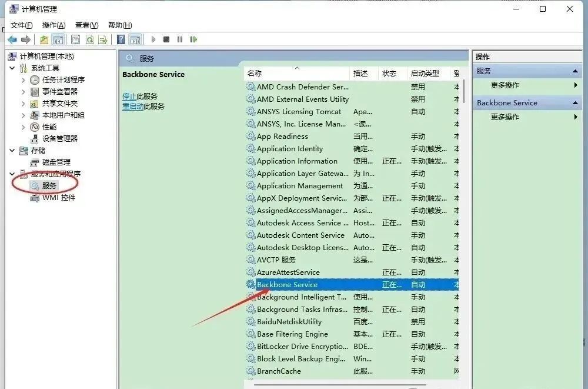Sort by the 启动类型 column header

point(428,73)
